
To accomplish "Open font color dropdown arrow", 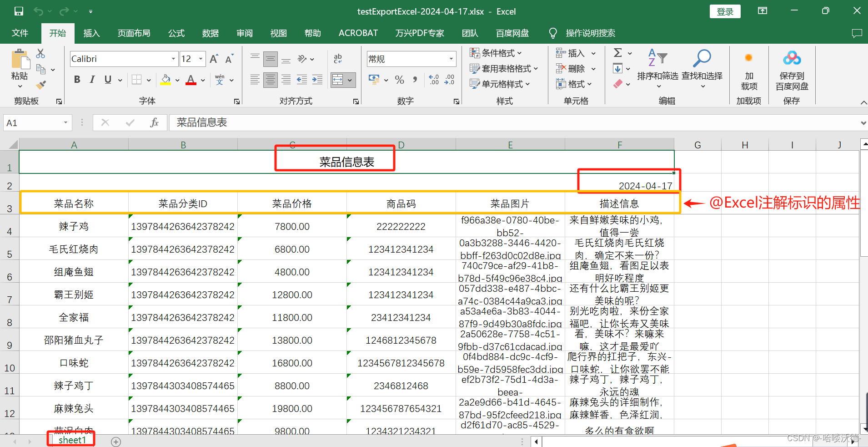I will [203, 81].
